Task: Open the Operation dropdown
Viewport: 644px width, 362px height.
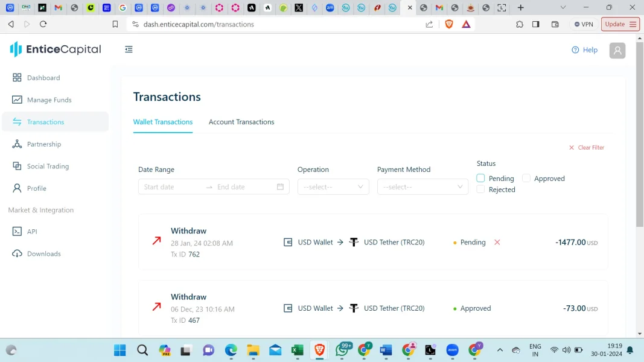Action: tap(333, 187)
